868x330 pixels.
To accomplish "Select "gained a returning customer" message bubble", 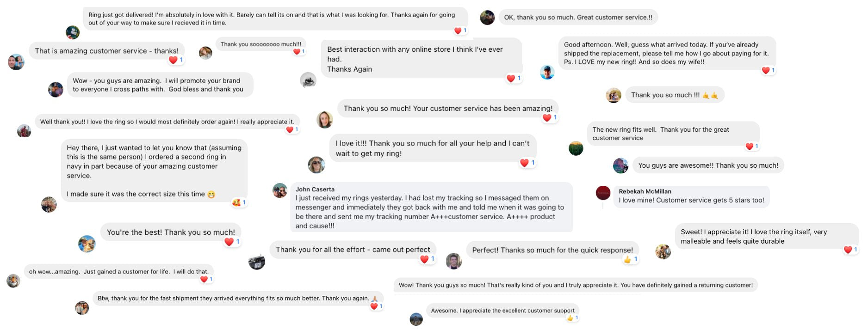I will [x=576, y=285].
